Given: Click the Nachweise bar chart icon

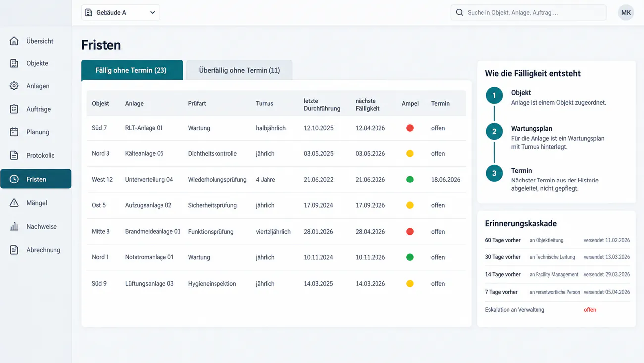Looking at the screenshot, I should pyautogui.click(x=14, y=226).
